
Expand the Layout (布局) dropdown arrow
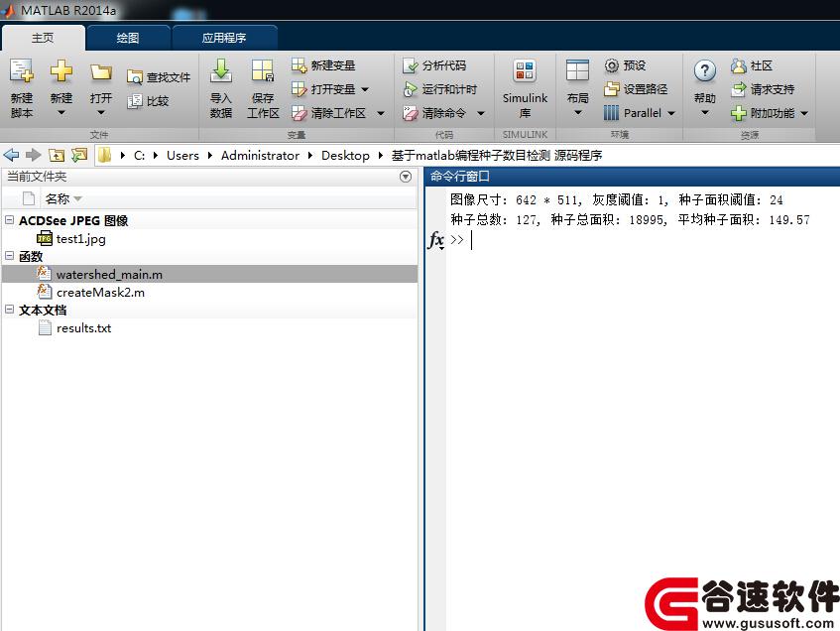coord(577,112)
